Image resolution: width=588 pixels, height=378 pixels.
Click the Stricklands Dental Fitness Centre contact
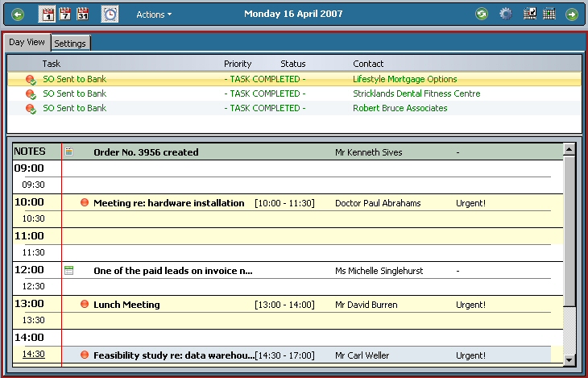tap(416, 93)
